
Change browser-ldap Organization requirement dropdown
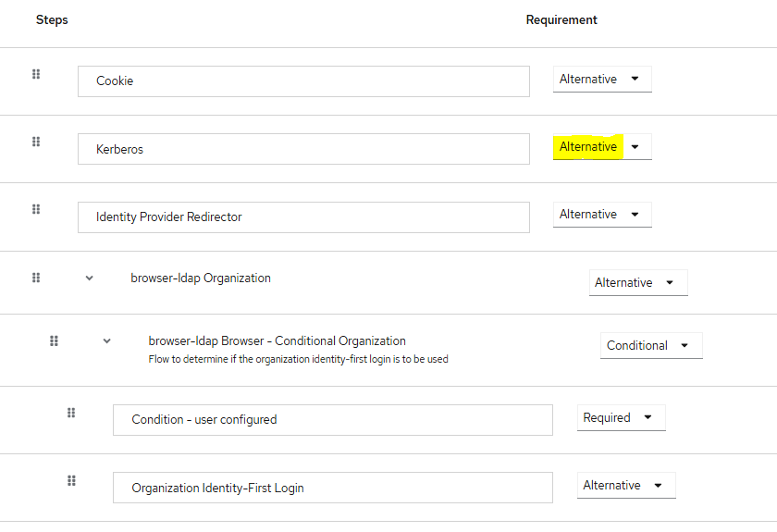637,283
